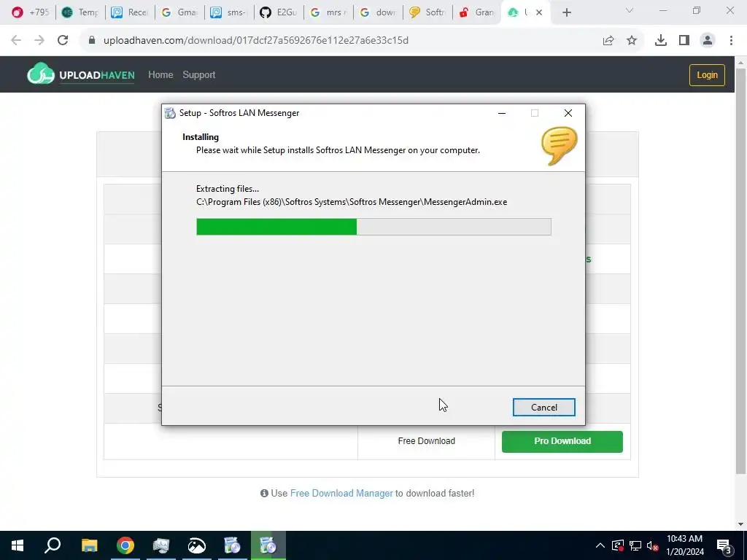Close the active UploadHaven tab

click(539, 12)
